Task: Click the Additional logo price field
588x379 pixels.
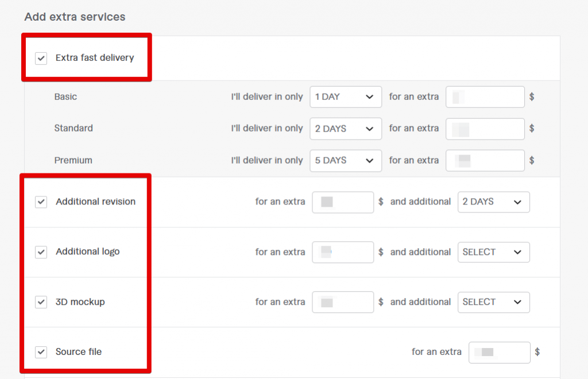Action: 342,252
